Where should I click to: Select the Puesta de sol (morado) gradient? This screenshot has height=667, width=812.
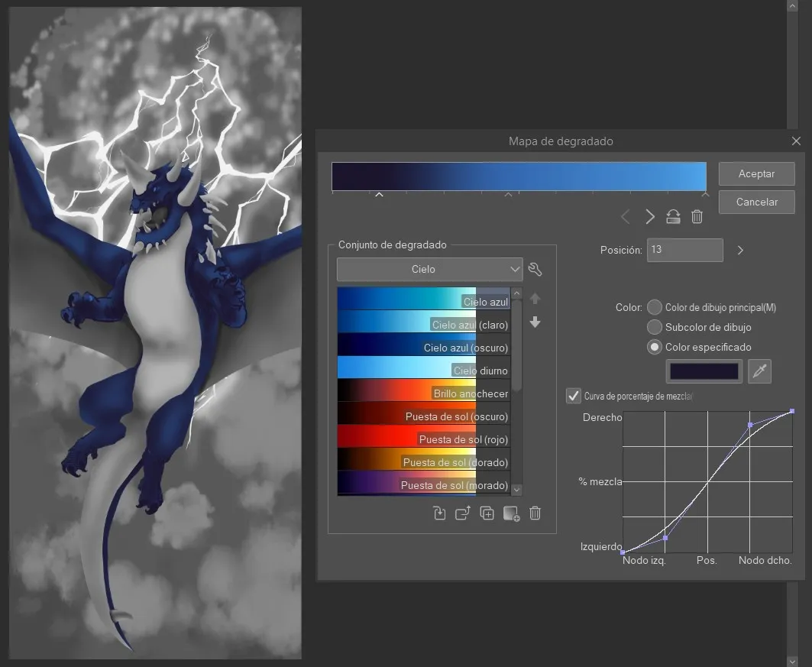tap(424, 482)
